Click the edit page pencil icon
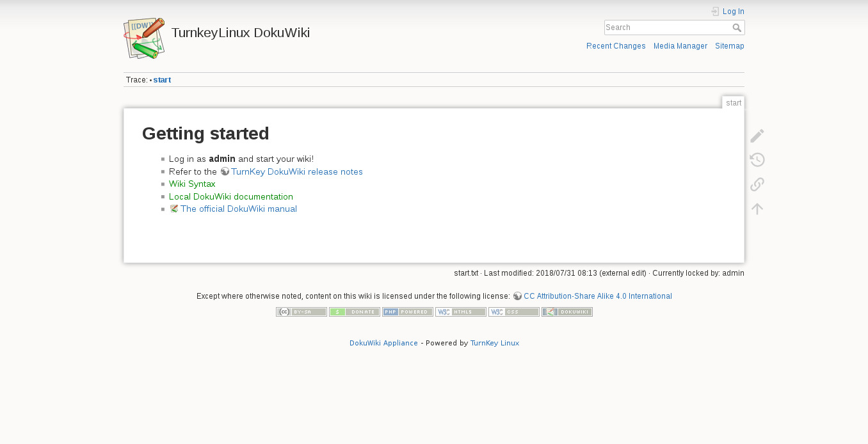Image resolution: width=868 pixels, height=444 pixels. point(757,136)
